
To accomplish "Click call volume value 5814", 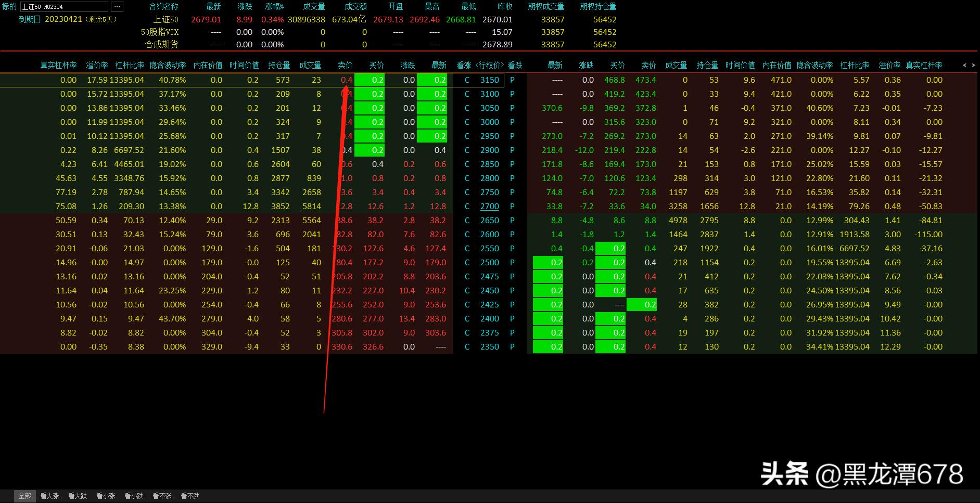I will (x=311, y=207).
